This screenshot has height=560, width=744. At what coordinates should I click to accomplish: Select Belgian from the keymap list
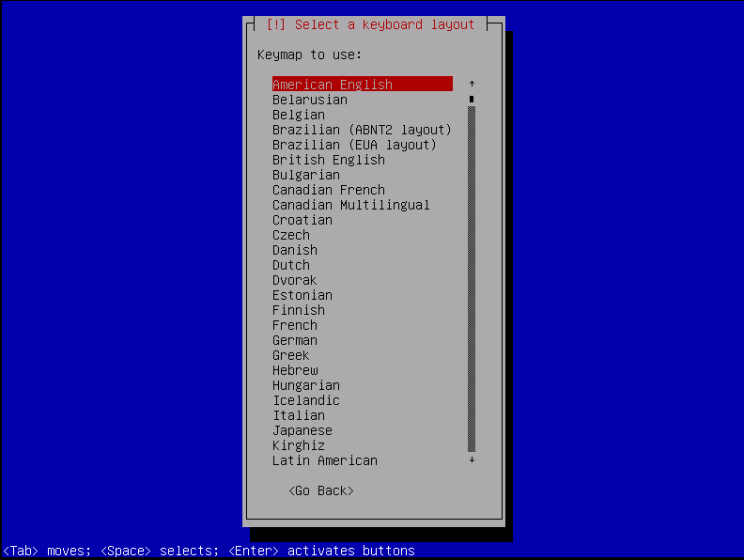click(299, 115)
